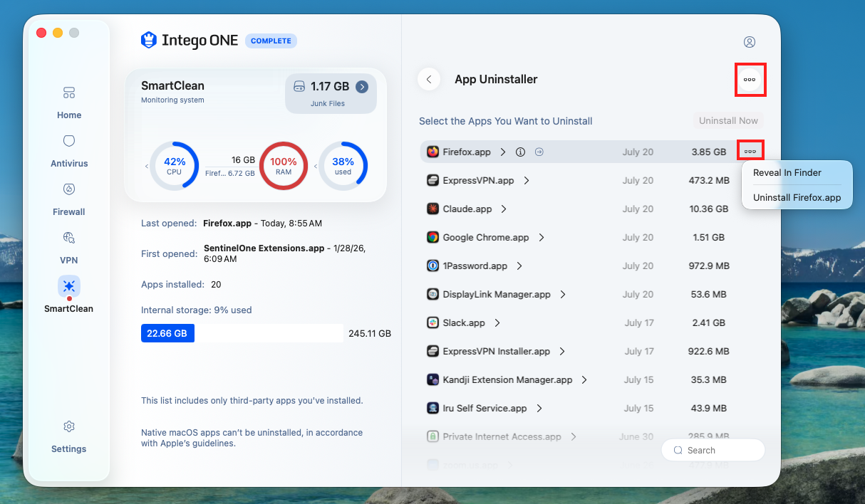Click the Firefox app icon
Viewport: 865px width, 504px height.
pyautogui.click(x=432, y=152)
